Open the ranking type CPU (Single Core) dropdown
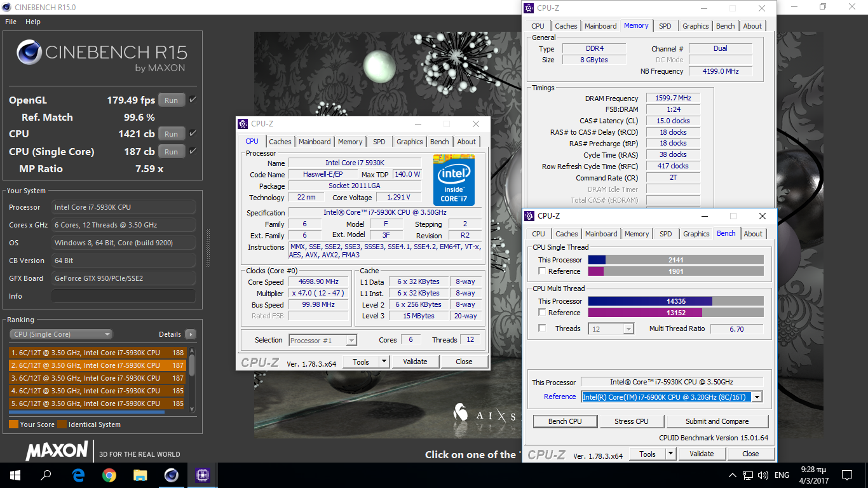868x488 pixels. 61,334
